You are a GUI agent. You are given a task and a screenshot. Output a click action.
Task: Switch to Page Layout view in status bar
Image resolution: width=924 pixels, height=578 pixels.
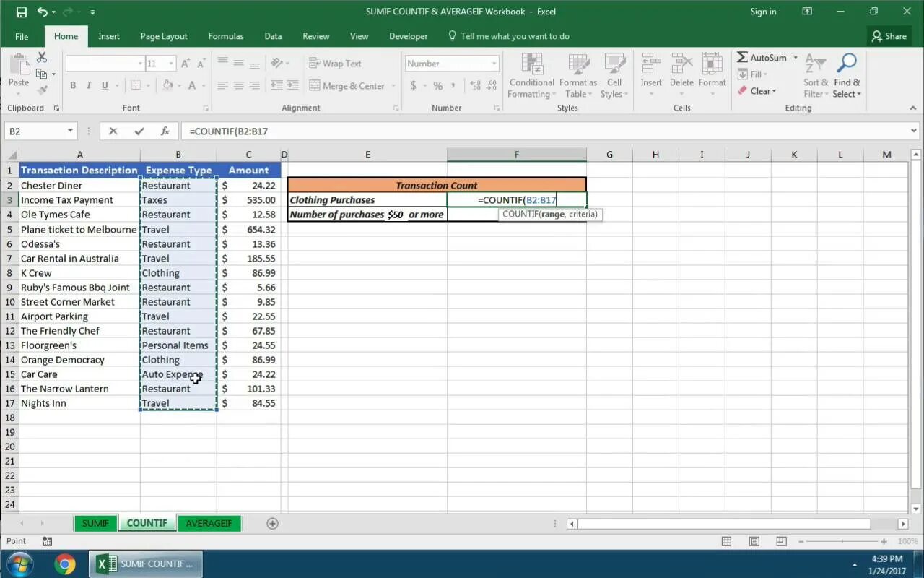(754, 541)
